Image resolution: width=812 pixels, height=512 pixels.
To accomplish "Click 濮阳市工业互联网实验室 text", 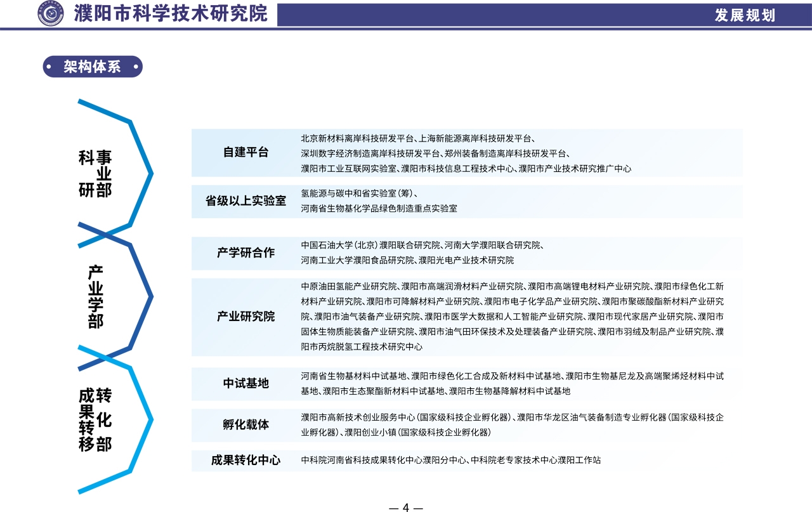I will coord(349,169).
